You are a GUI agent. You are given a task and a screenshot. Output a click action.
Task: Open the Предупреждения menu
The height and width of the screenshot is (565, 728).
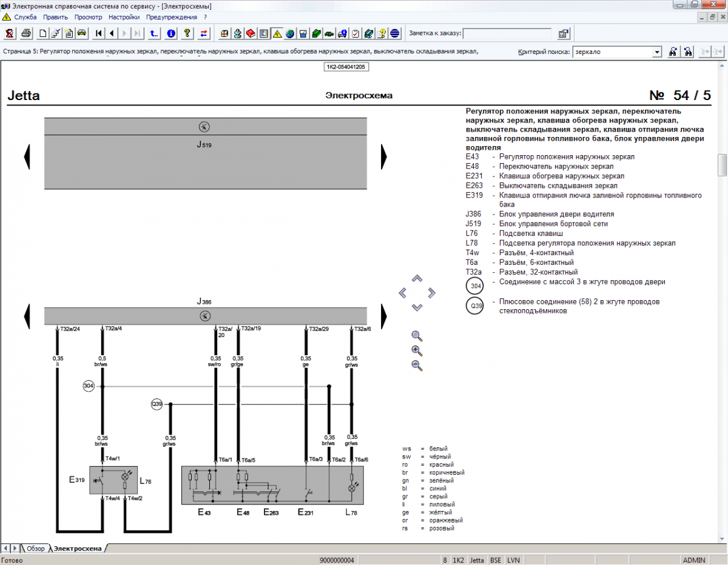(172, 17)
